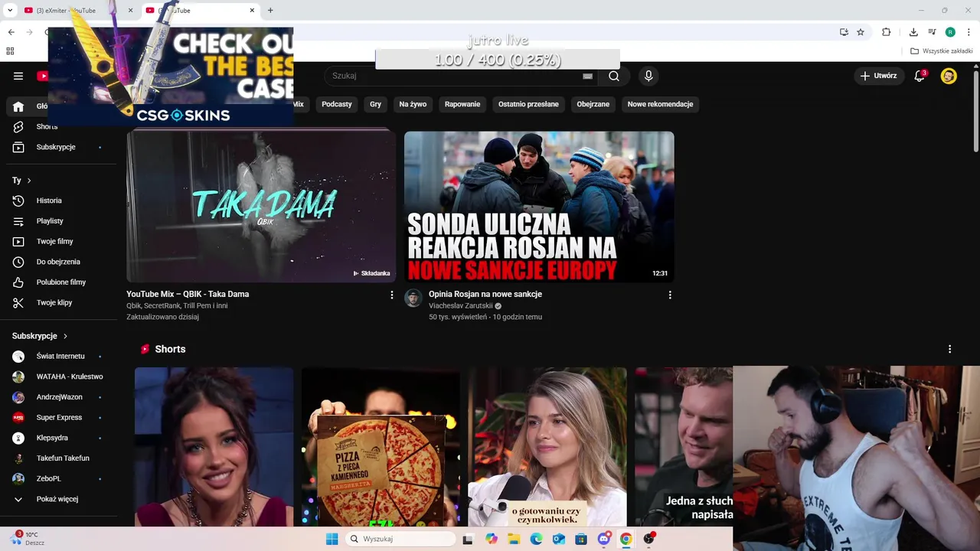Open Discord from the taskbar

tap(604, 539)
